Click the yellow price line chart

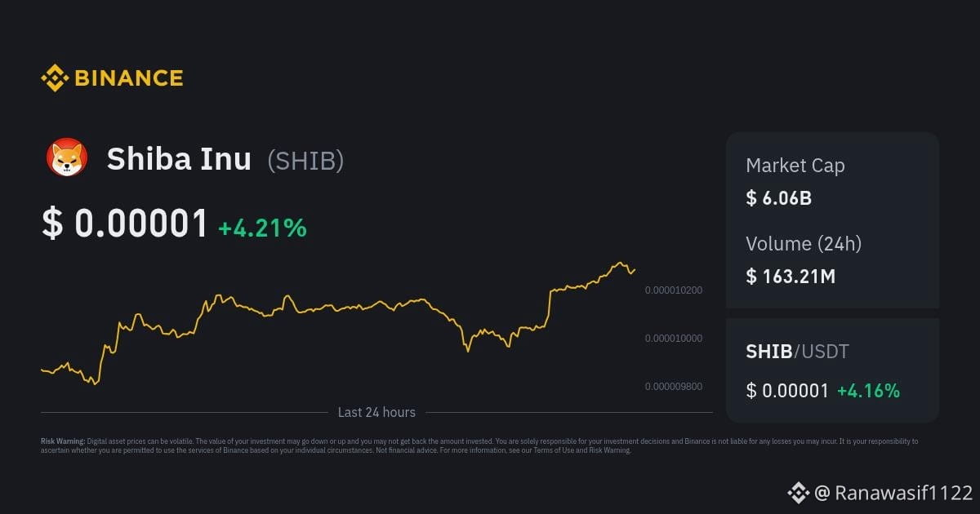[x=338, y=324]
